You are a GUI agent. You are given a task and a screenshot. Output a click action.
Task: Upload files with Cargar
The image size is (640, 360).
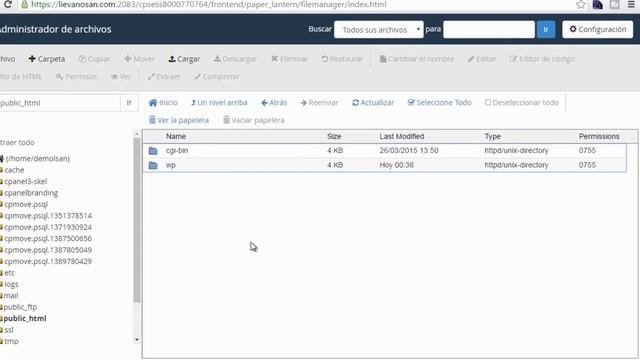pos(184,59)
